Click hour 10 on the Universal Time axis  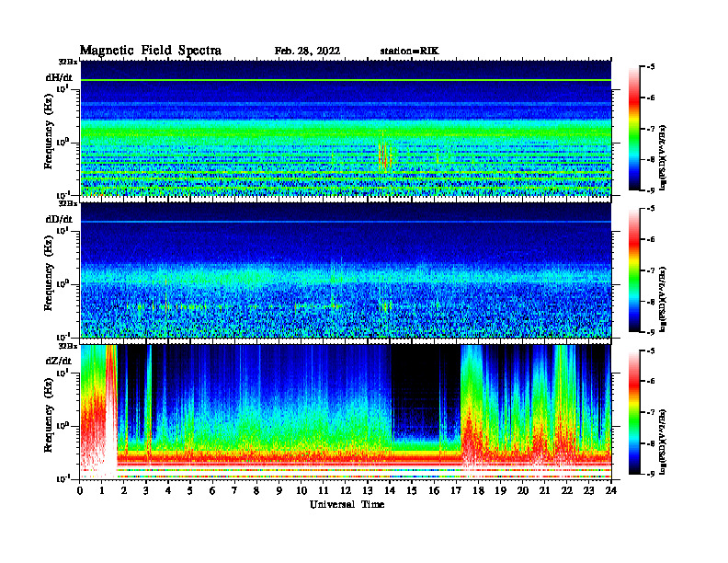301,491
